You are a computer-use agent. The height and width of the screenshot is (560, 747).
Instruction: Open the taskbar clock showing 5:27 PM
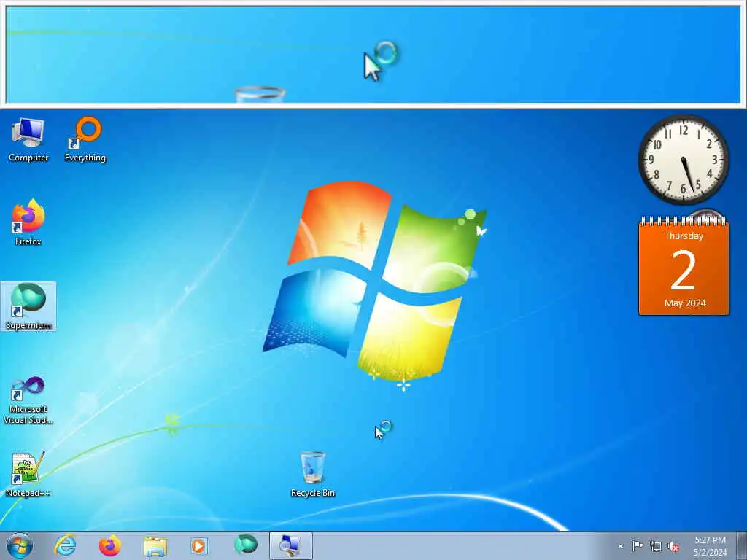coord(710,545)
